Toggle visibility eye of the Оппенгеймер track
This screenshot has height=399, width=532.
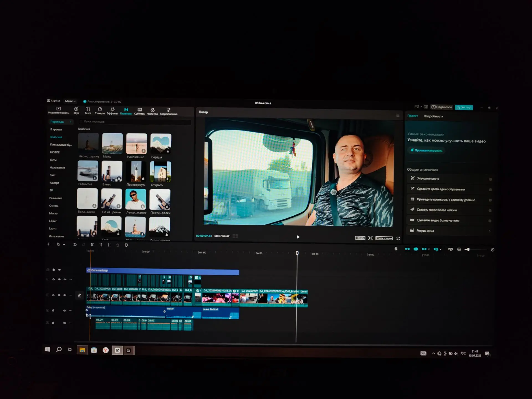[x=59, y=270]
